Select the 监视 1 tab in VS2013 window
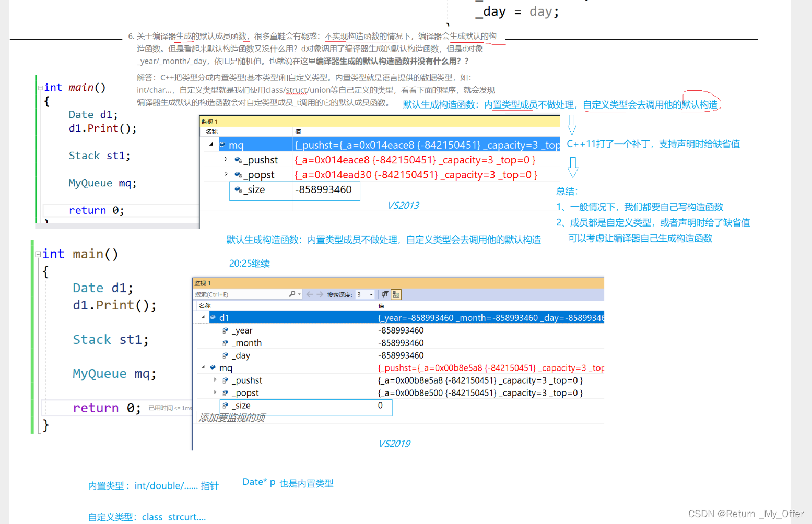This screenshot has width=812, height=524. tap(209, 122)
